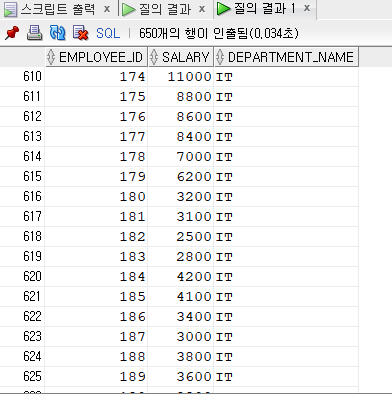Screen dimensions: 392x394
Task: Click employee ID cell 174
Action: pyautogui.click(x=96, y=77)
